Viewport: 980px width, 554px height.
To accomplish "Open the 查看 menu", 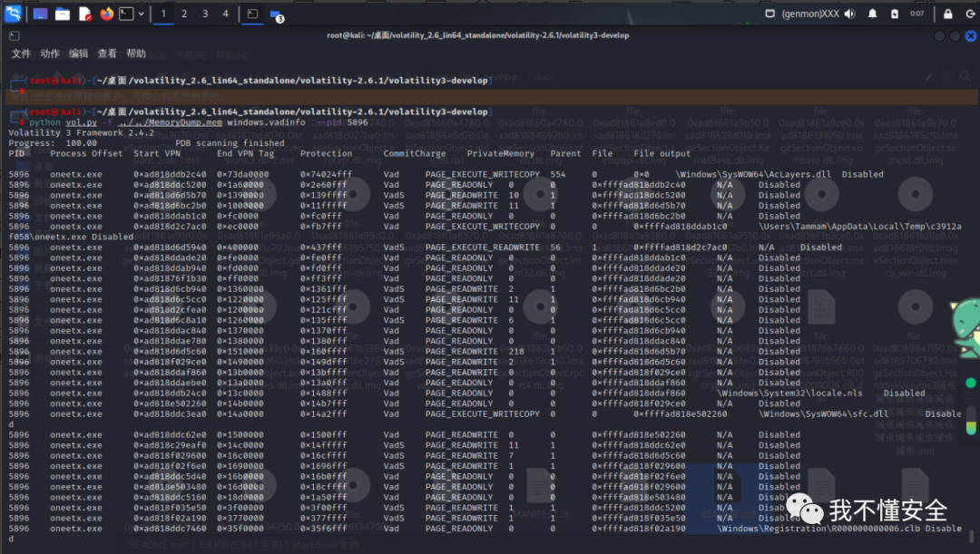I will pos(107,53).
